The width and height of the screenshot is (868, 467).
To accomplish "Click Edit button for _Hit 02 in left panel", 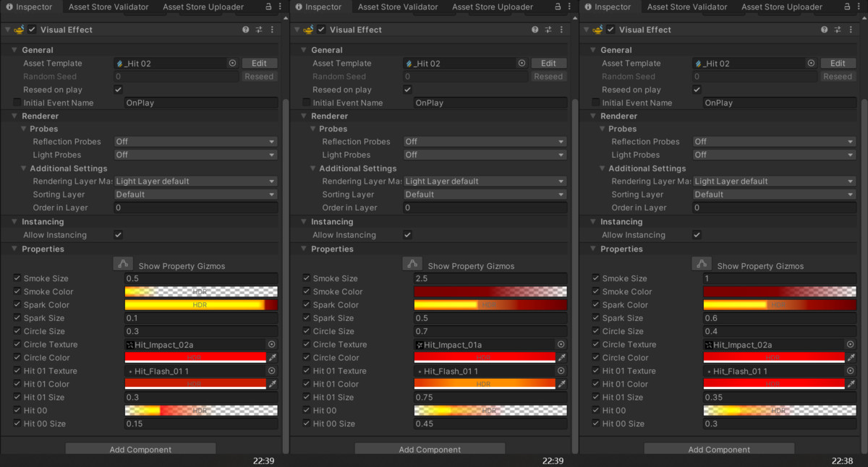I will tap(259, 64).
